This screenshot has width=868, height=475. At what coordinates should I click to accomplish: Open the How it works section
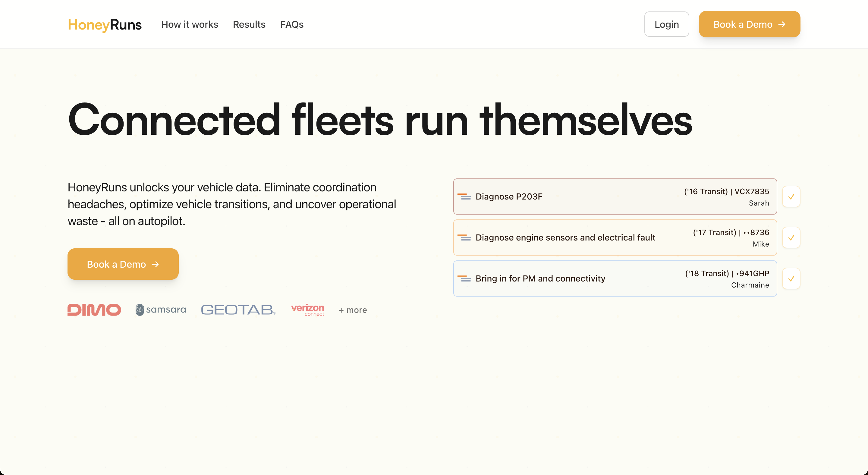tap(189, 25)
